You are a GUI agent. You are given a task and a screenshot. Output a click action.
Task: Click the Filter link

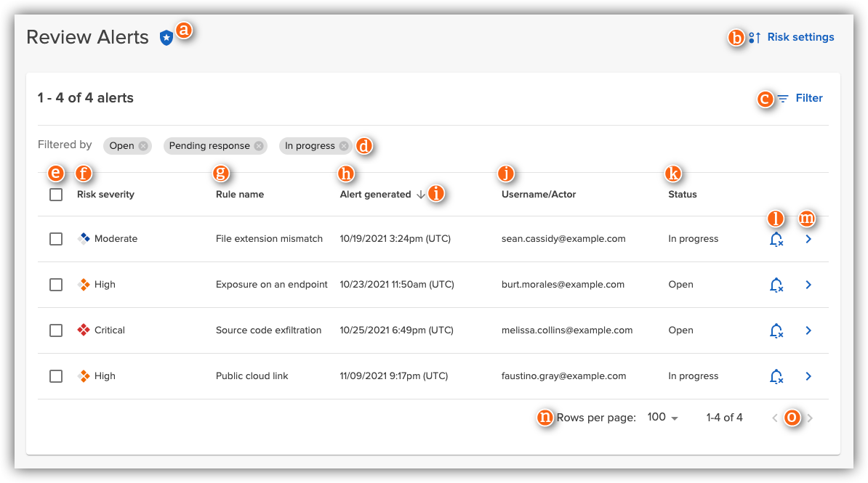[809, 98]
